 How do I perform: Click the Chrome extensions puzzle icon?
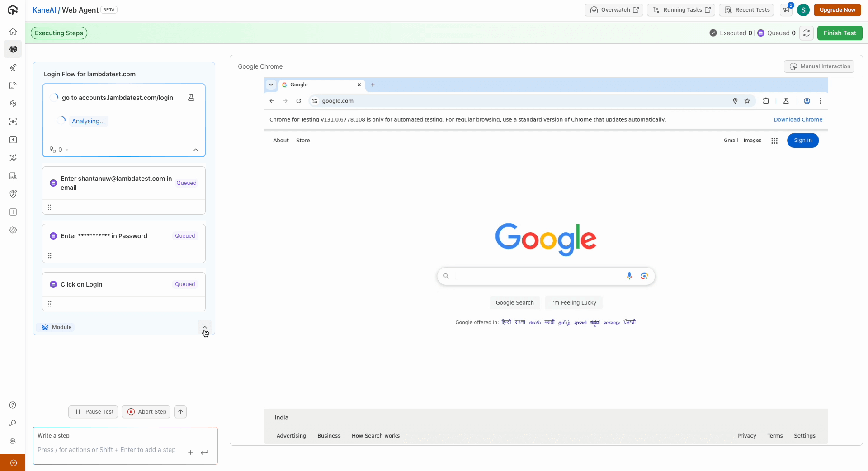pyautogui.click(x=766, y=101)
